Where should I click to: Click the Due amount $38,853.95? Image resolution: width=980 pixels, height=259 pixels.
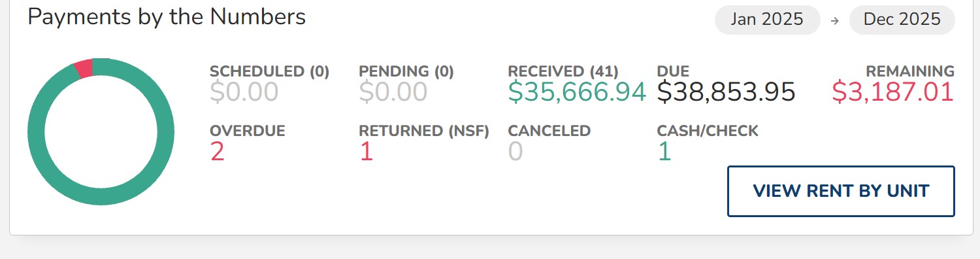point(726,92)
